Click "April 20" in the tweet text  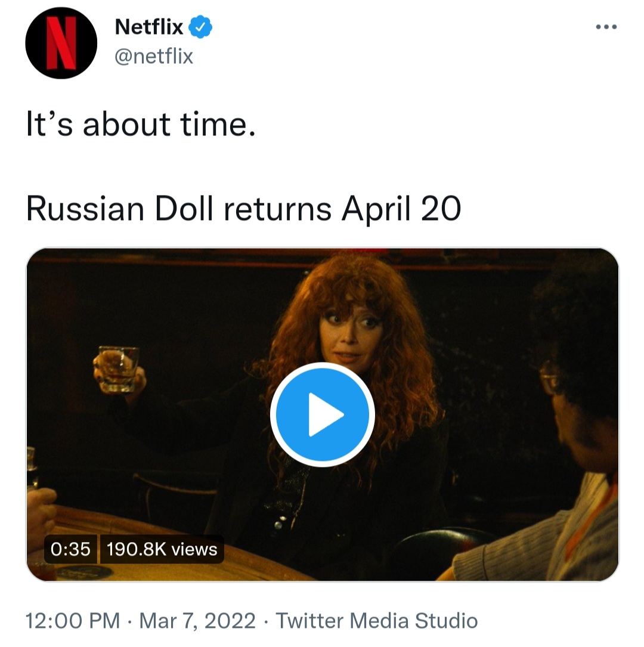point(401,209)
